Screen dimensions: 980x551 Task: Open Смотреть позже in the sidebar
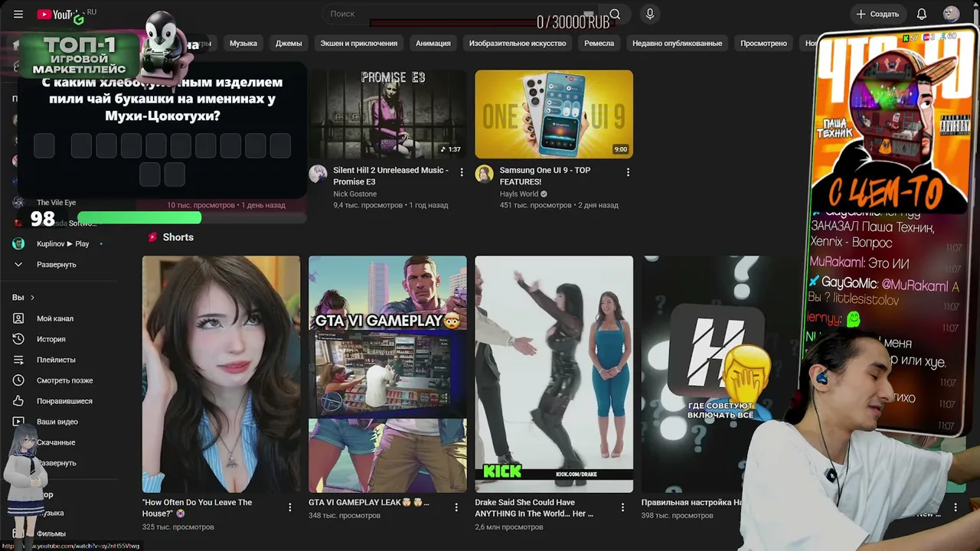pos(65,380)
